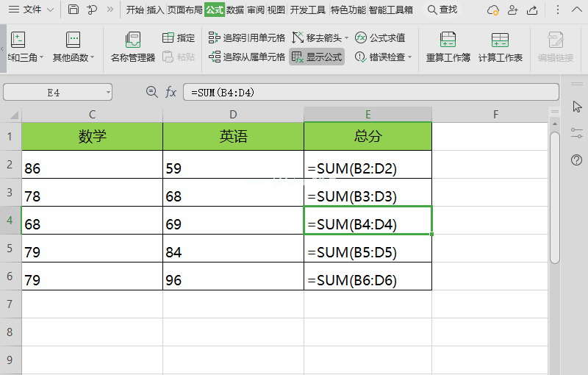This screenshot has width=588, height=375.
Task: Switch to the 页面布局 tab
Action: coord(184,10)
